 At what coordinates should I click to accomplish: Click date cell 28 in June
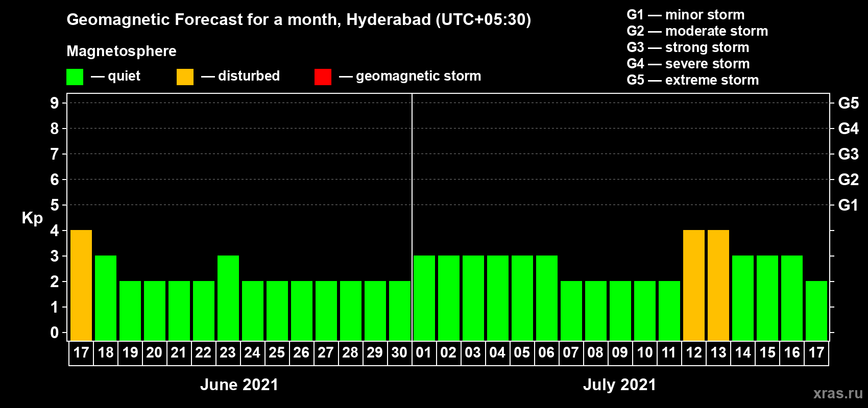[x=350, y=353]
